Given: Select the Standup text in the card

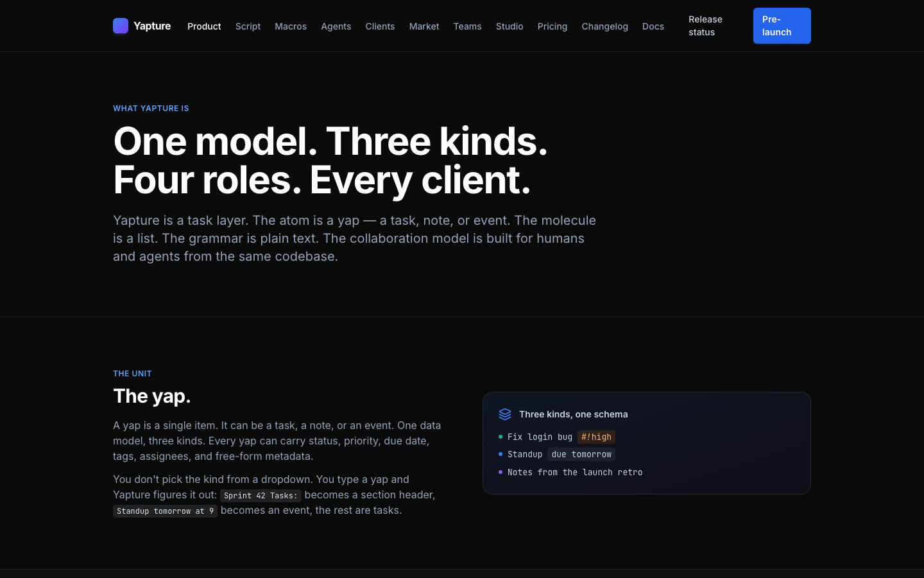Looking at the screenshot, I should click(525, 454).
